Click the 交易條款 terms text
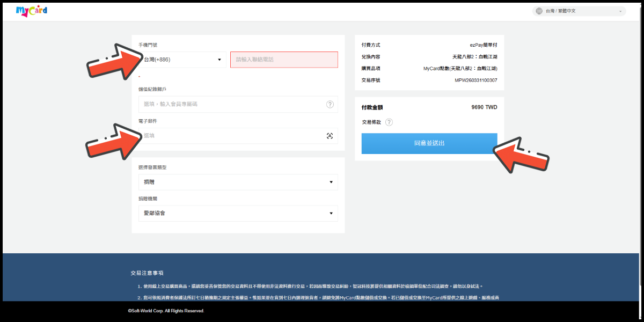The width and height of the screenshot is (644, 322). click(x=371, y=122)
